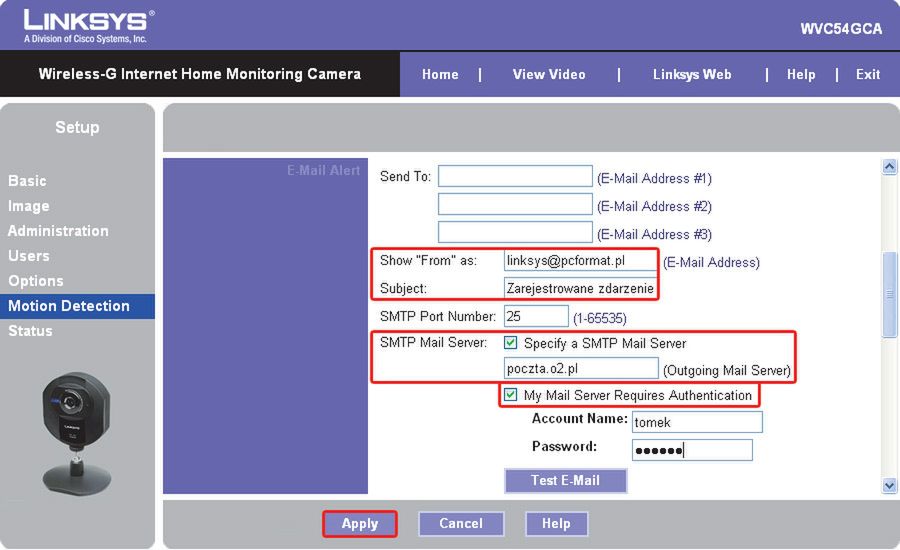
Task: Click the Account Name field
Action: [x=697, y=422]
